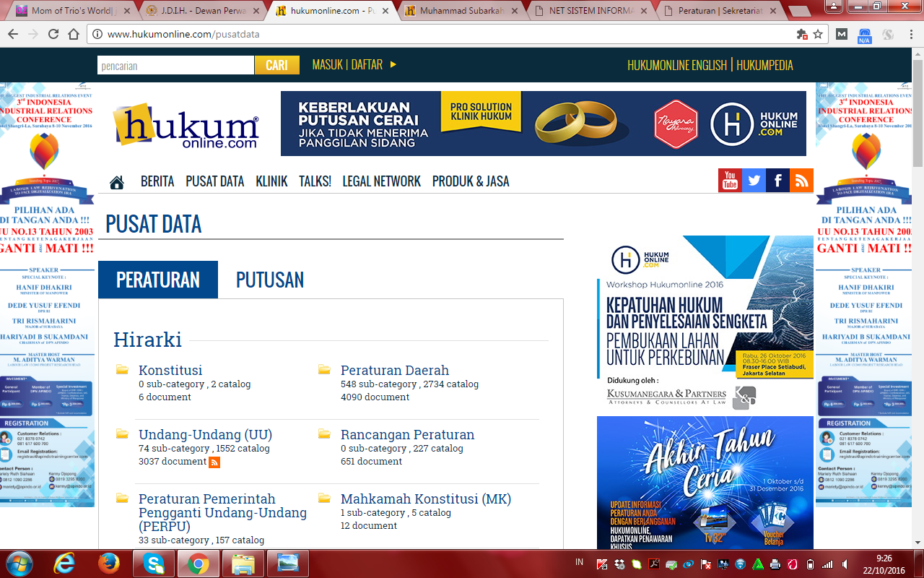The width and height of the screenshot is (924, 578).
Task: Open the LEGAL NETWORK menu
Action: (x=381, y=181)
